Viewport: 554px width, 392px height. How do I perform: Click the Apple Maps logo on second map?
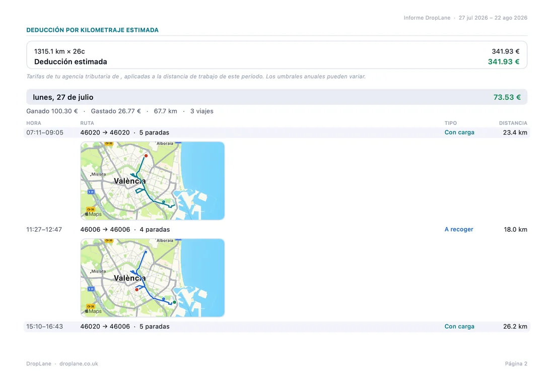click(x=93, y=311)
